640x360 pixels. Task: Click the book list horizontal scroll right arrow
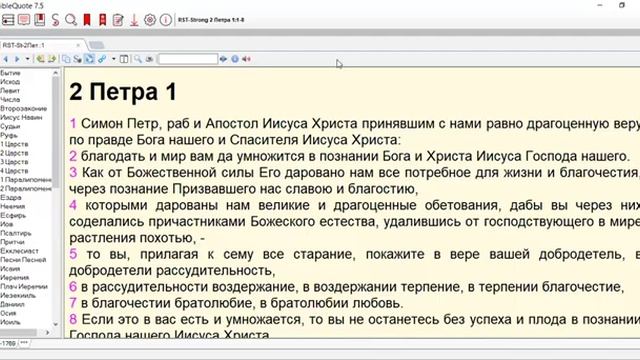pos(47,333)
